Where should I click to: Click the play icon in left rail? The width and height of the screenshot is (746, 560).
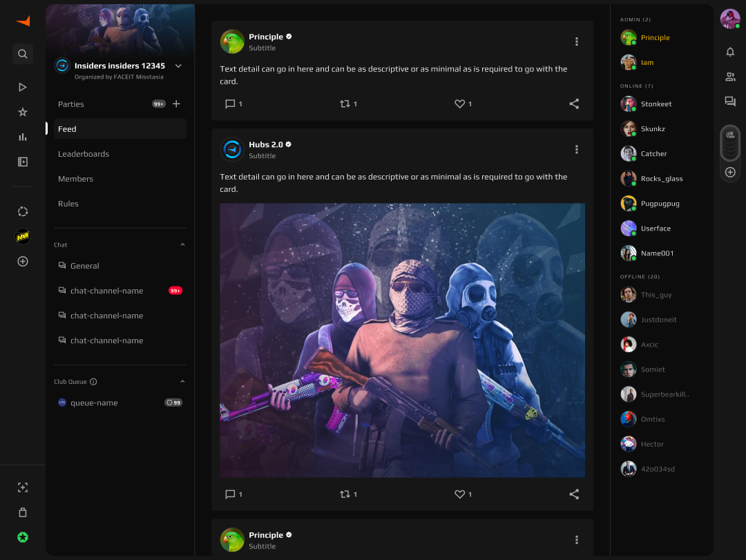tap(22, 87)
